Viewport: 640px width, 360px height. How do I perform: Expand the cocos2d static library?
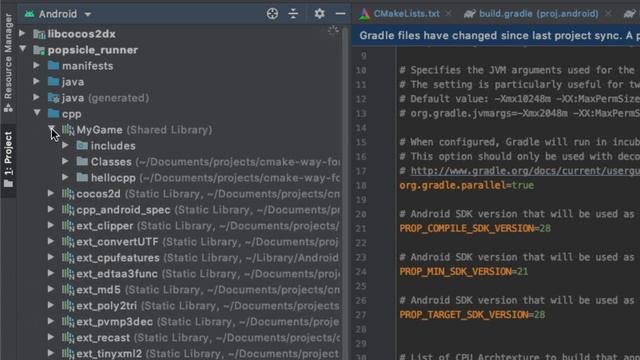coord(51,193)
